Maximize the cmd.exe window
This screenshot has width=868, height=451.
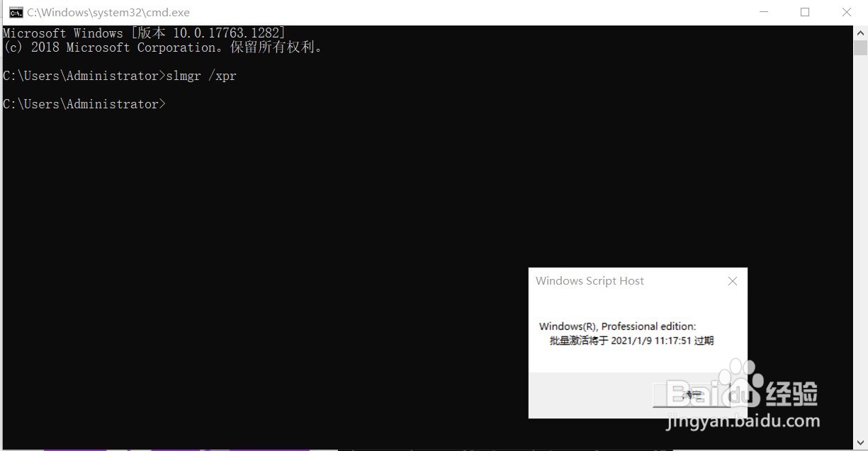click(805, 12)
